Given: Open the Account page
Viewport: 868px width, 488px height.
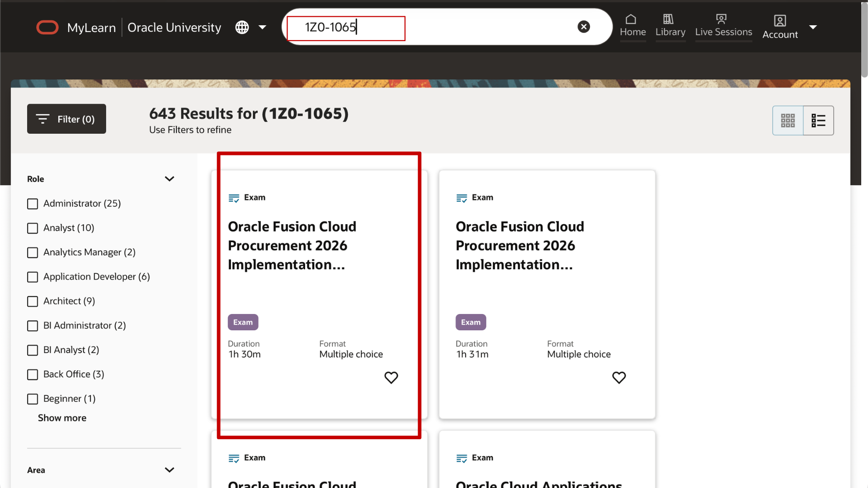Looking at the screenshot, I should click(780, 26).
